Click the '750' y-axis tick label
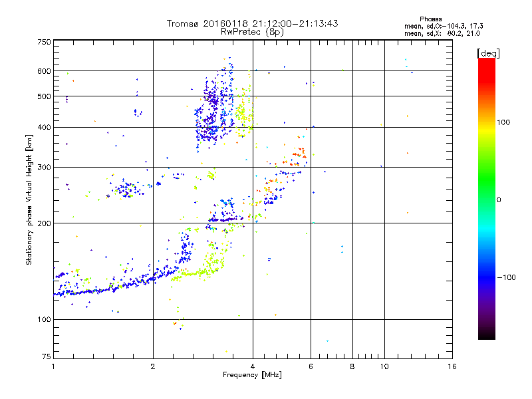 pos(44,42)
